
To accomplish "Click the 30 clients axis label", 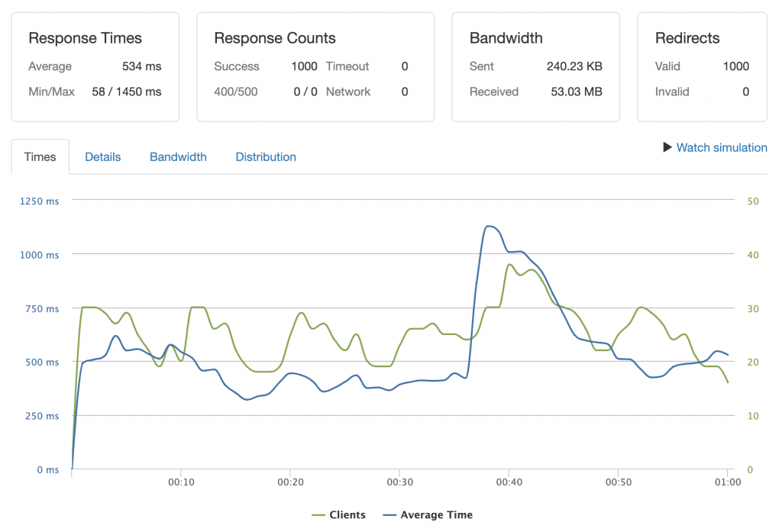I will coord(752,308).
